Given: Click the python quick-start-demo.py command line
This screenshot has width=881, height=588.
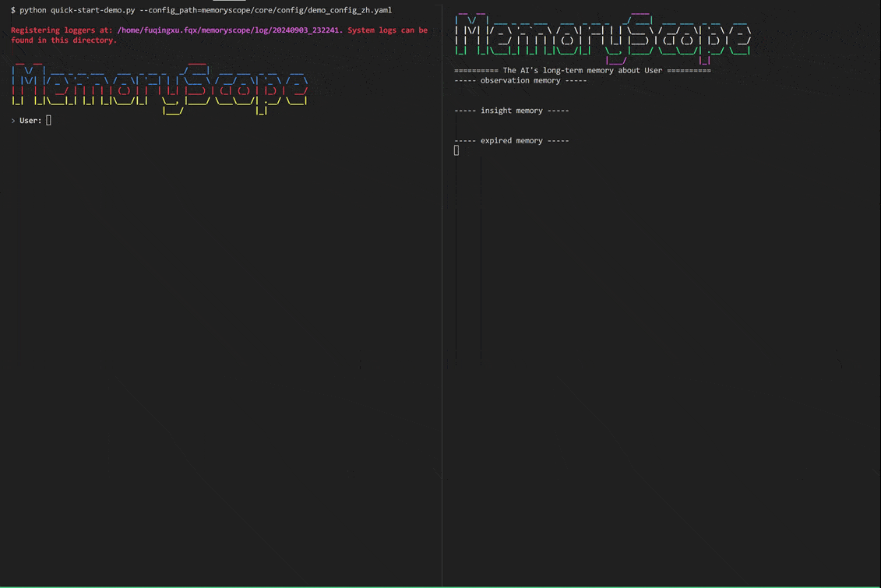Looking at the screenshot, I should click(201, 10).
